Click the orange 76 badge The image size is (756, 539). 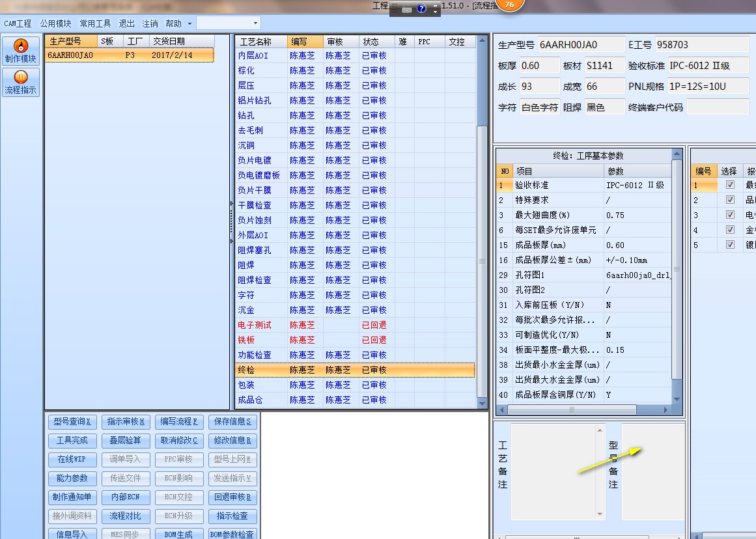(510, 5)
